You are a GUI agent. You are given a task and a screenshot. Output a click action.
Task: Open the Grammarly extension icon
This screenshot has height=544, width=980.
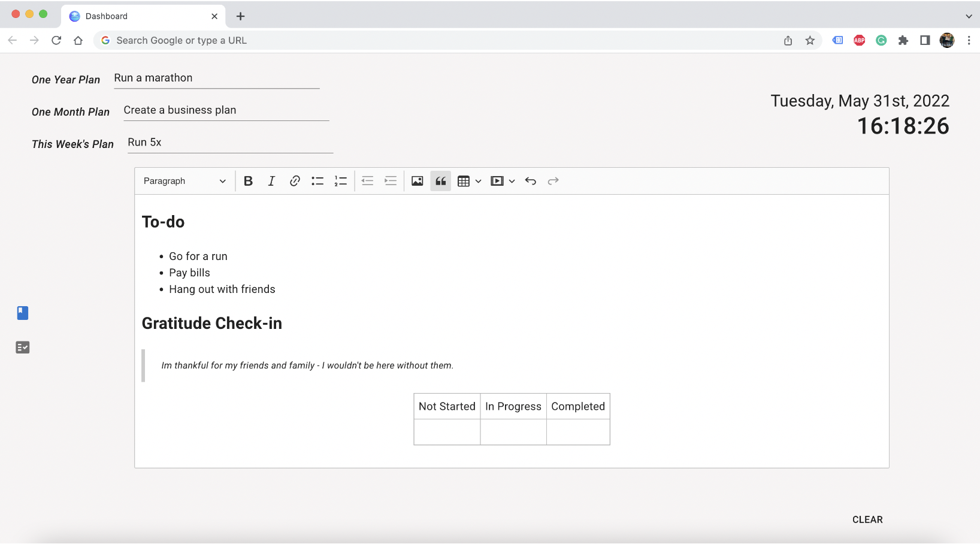[881, 40]
